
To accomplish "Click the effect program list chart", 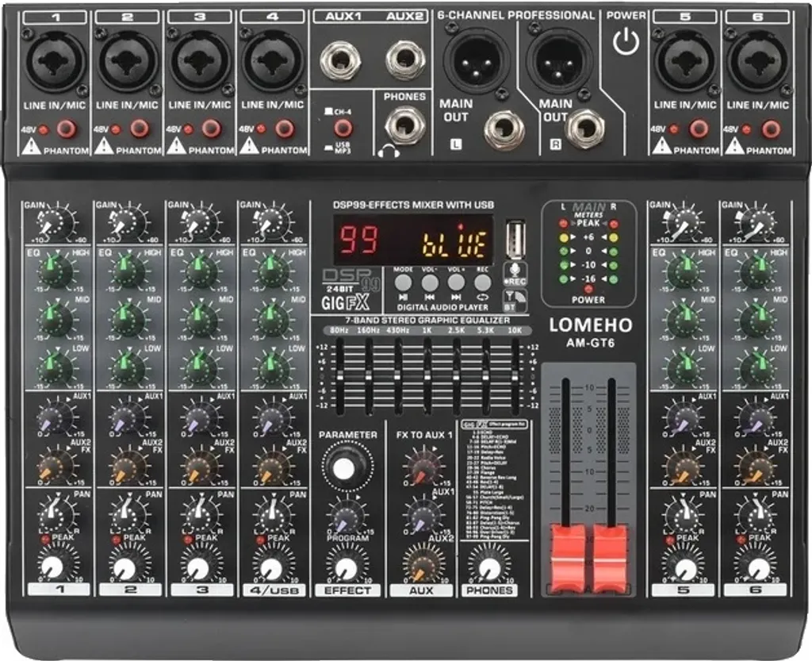I will [495, 479].
